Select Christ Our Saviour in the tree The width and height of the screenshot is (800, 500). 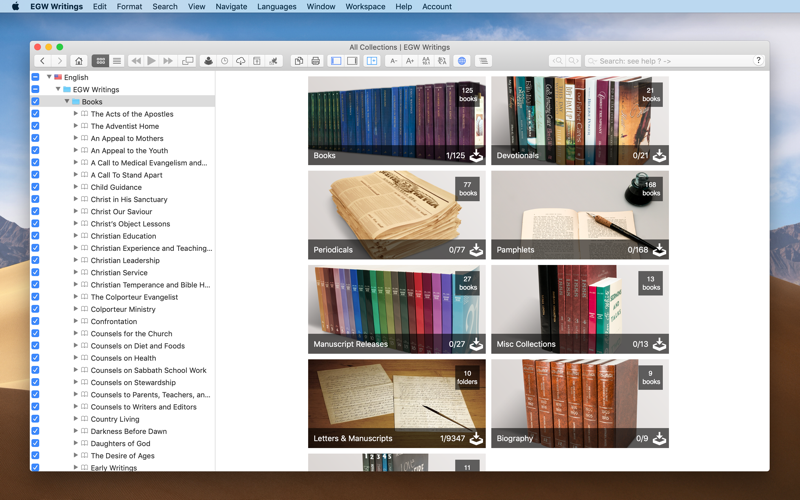coord(121,211)
